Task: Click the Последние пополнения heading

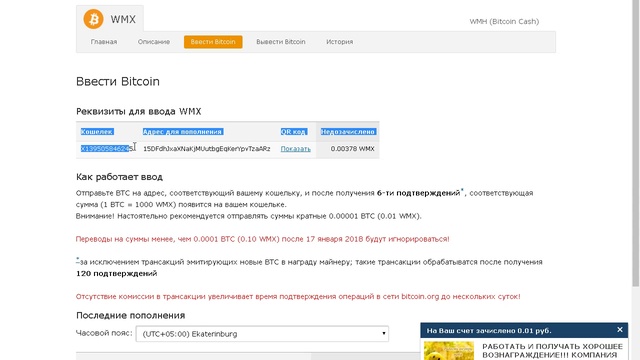Action: [x=131, y=315]
